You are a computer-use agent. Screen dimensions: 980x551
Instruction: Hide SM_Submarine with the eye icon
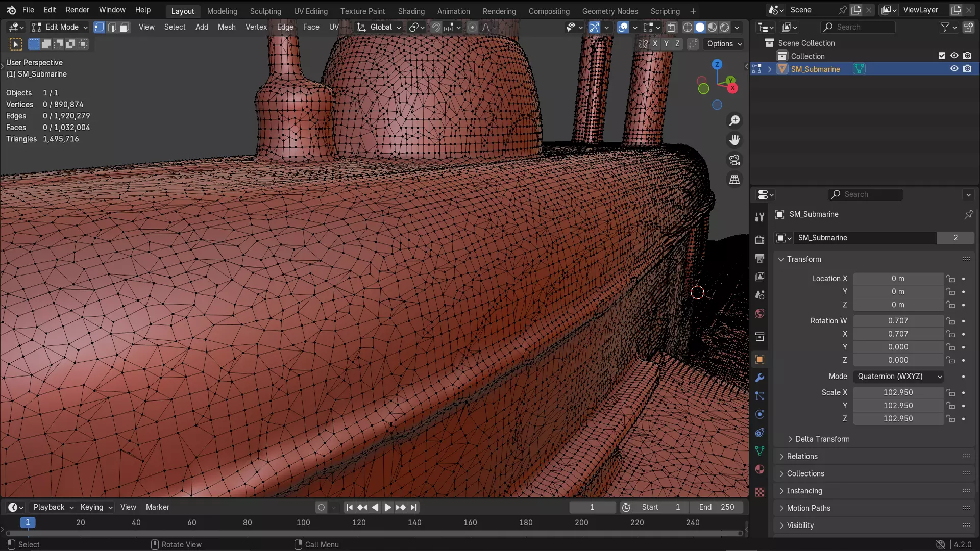click(x=954, y=69)
